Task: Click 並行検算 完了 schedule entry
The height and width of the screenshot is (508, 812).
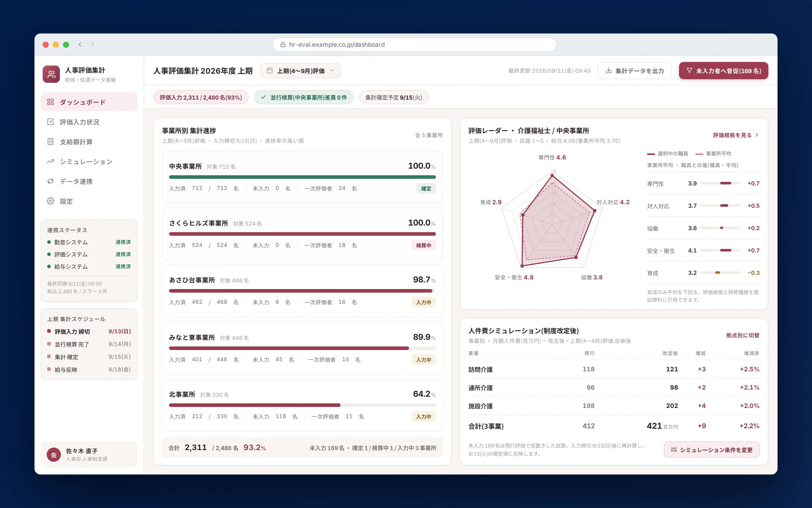Action: coord(89,344)
